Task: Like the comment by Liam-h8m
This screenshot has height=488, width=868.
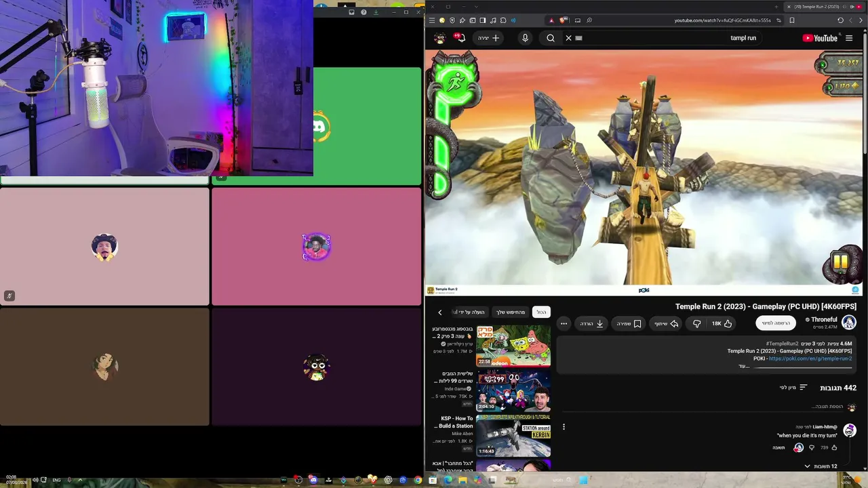Action: click(834, 447)
